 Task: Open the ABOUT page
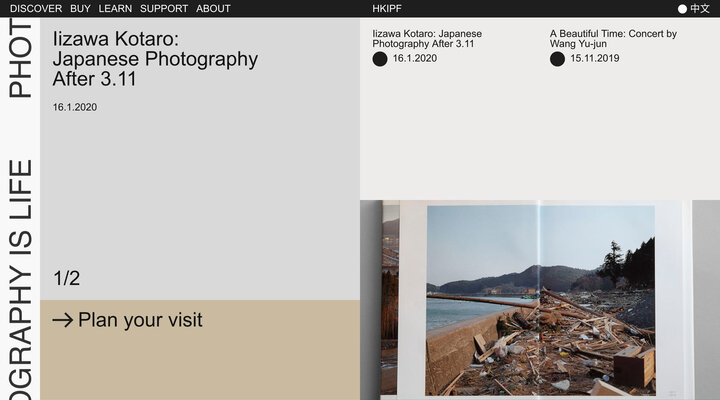coord(213,9)
